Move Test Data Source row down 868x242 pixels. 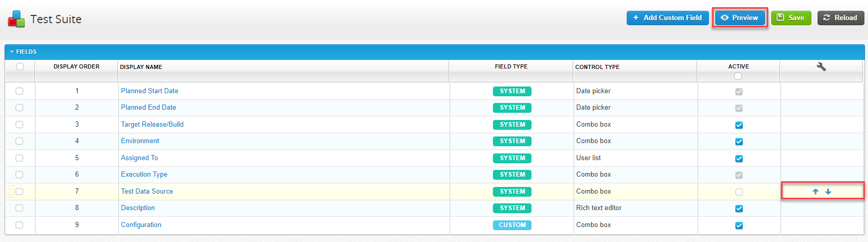pyautogui.click(x=828, y=192)
